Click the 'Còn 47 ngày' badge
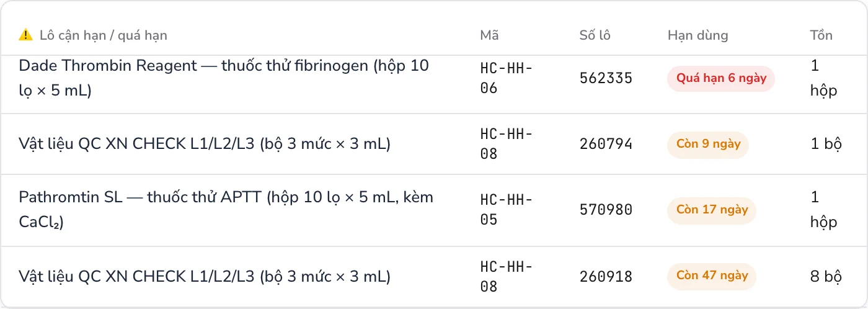 click(x=712, y=275)
